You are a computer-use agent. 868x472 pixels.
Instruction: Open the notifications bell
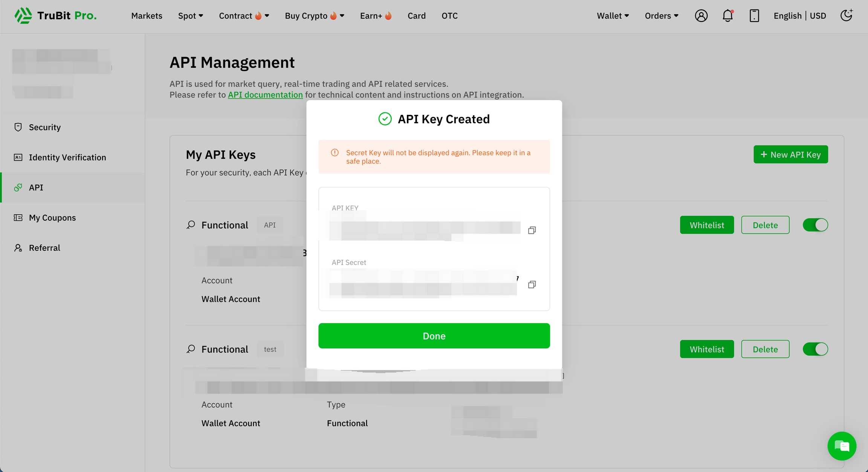click(x=727, y=16)
